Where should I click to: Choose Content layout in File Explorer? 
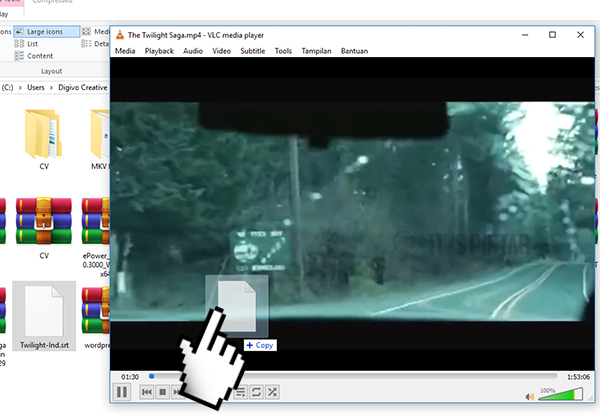(x=34, y=56)
